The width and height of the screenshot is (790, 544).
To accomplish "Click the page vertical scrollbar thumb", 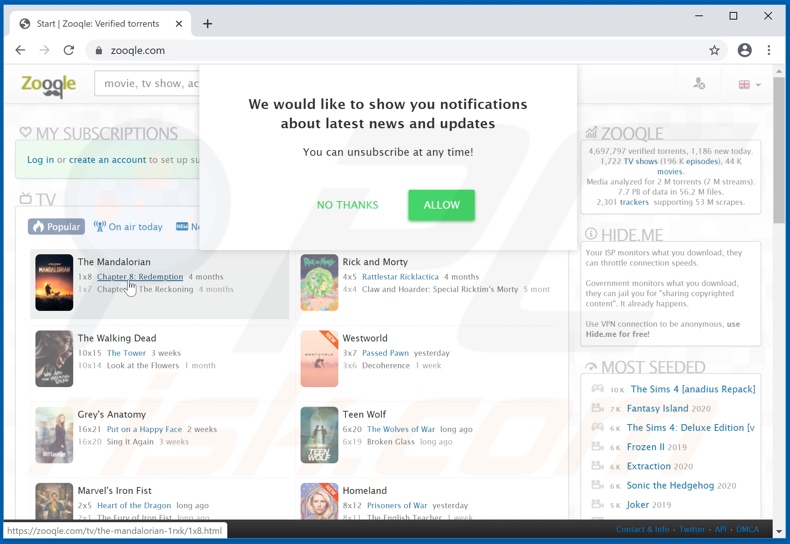I will (x=779, y=151).
